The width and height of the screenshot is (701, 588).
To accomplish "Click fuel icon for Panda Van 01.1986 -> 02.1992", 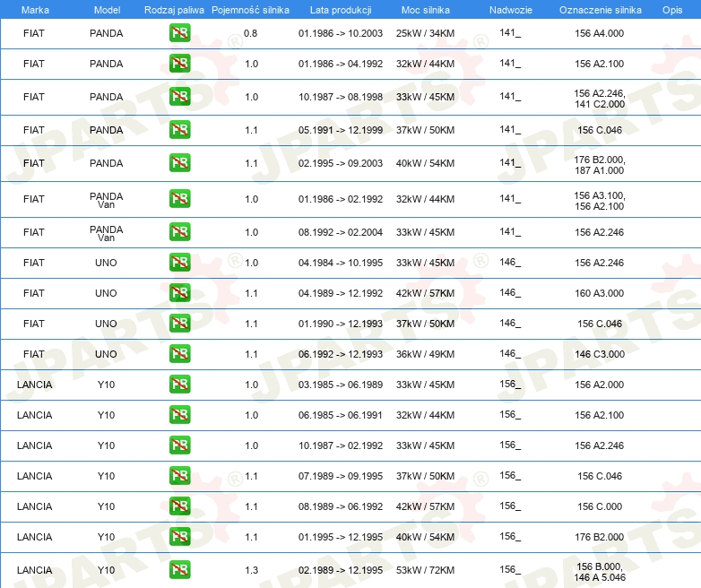I will (179, 198).
